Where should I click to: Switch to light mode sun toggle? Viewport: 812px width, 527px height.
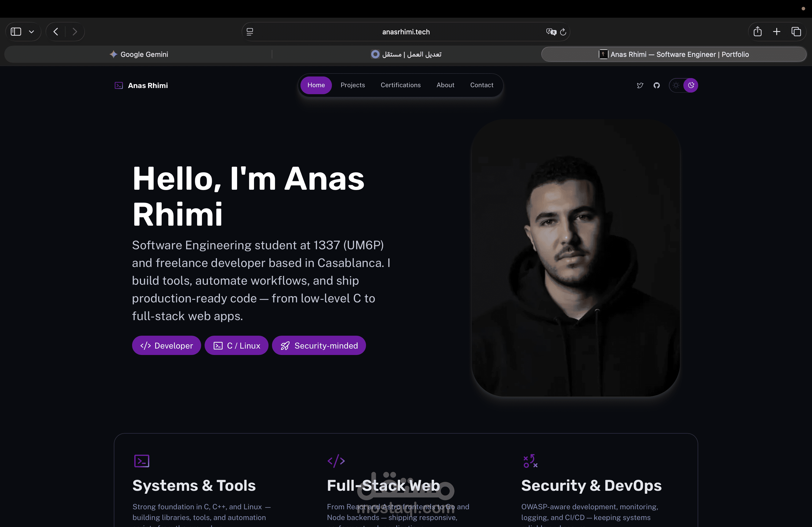[676, 85]
